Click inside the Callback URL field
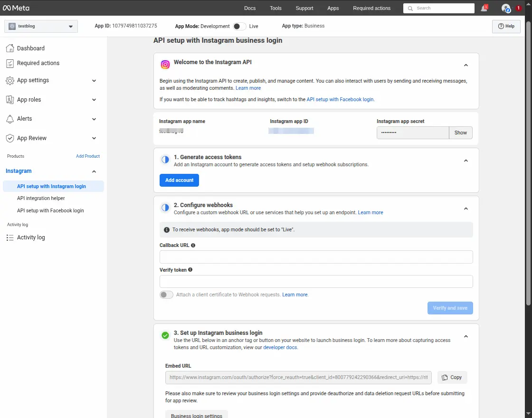 coord(316,256)
